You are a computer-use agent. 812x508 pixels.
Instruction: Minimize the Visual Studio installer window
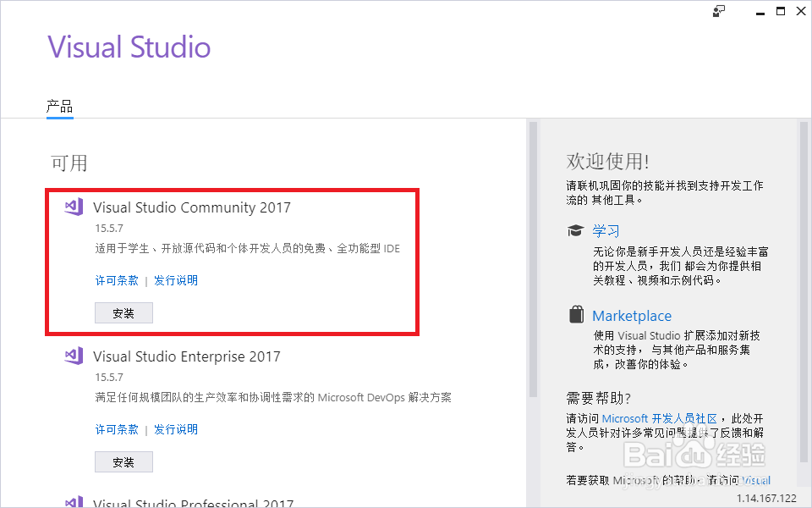coord(760,13)
